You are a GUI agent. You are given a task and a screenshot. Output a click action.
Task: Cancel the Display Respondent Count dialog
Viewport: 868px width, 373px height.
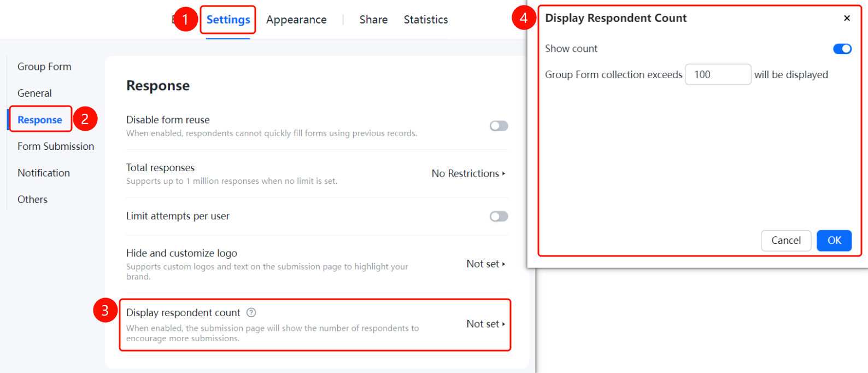pos(786,241)
